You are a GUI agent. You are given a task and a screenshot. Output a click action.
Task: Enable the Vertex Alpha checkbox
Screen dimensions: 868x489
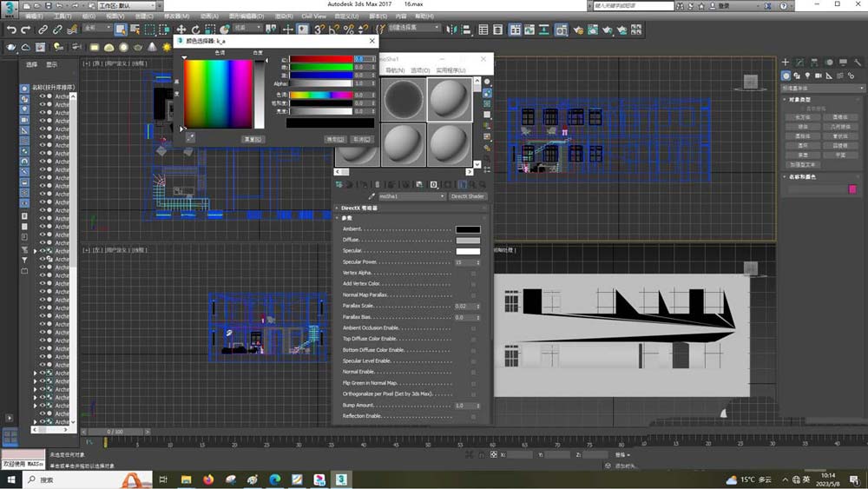point(473,273)
